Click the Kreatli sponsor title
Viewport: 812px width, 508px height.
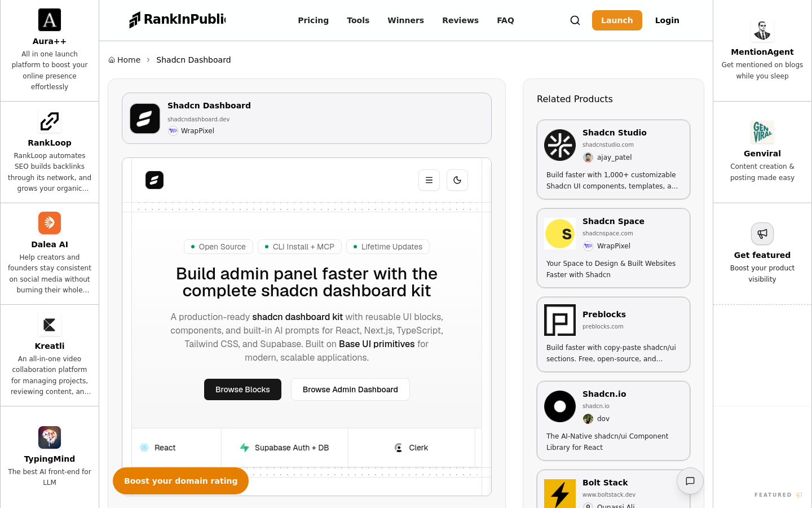pyautogui.click(x=50, y=346)
